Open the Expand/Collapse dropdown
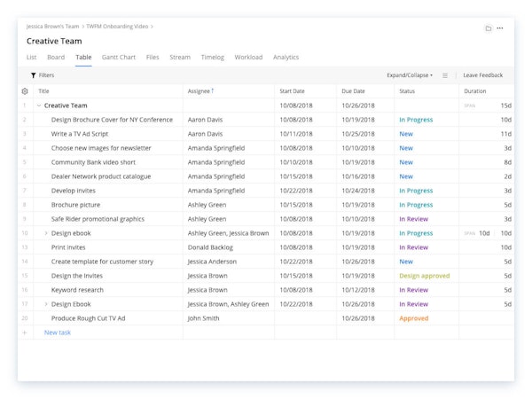 pyautogui.click(x=410, y=75)
